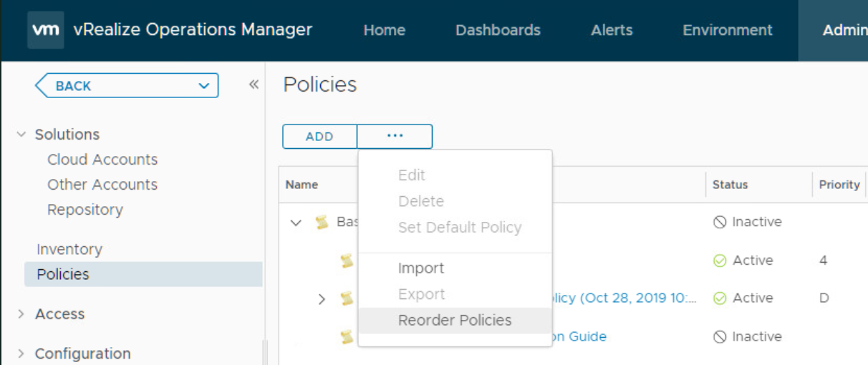The height and width of the screenshot is (365, 868).
Task: Click policy icon in Priority 4 row
Action: 347,261
